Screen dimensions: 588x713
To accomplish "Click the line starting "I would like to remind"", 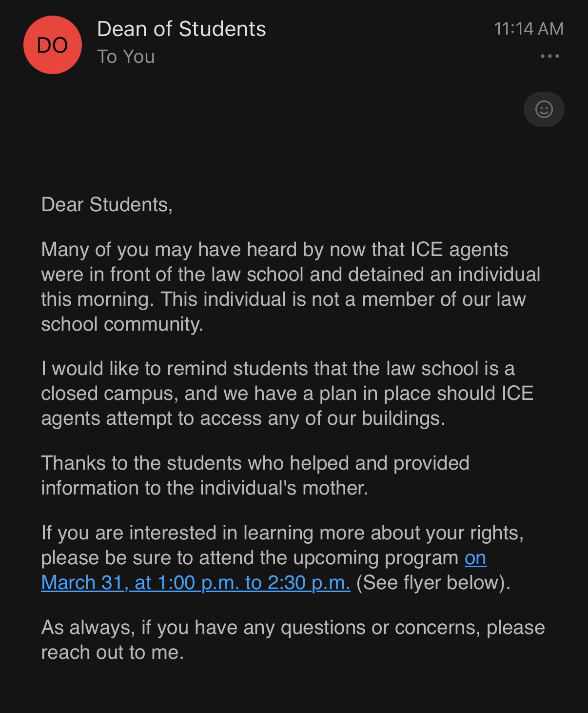I will point(278,369).
